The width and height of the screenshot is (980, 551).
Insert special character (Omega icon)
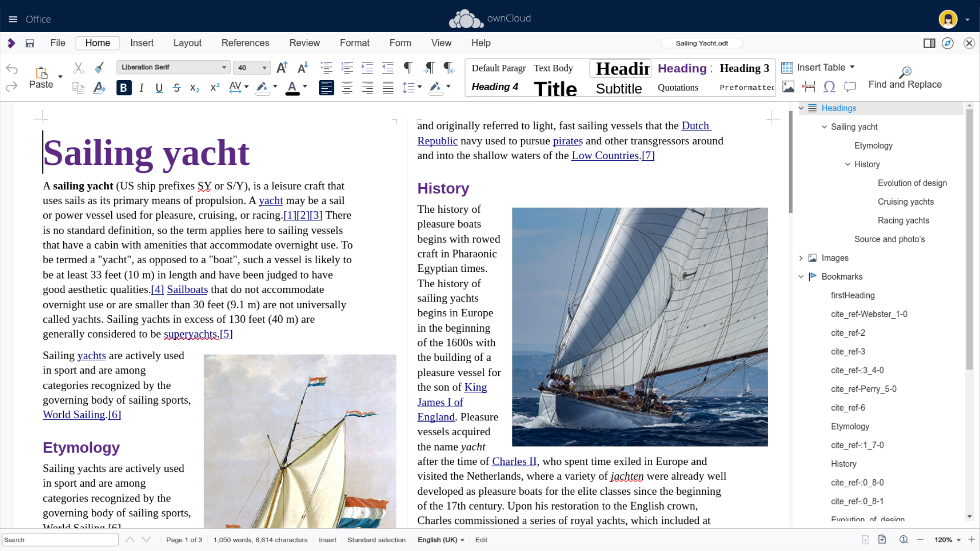coord(829,87)
